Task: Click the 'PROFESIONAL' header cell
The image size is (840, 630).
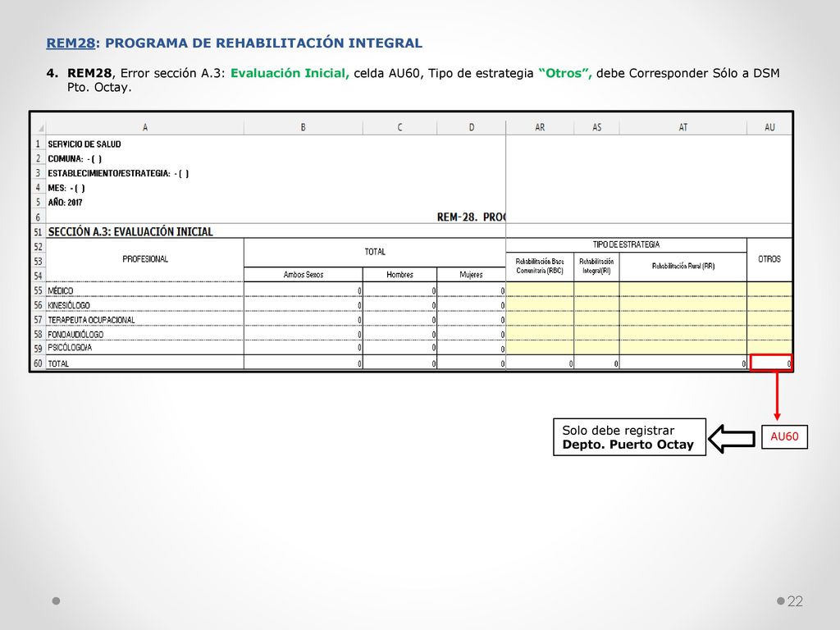Action: tap(145, 259)
